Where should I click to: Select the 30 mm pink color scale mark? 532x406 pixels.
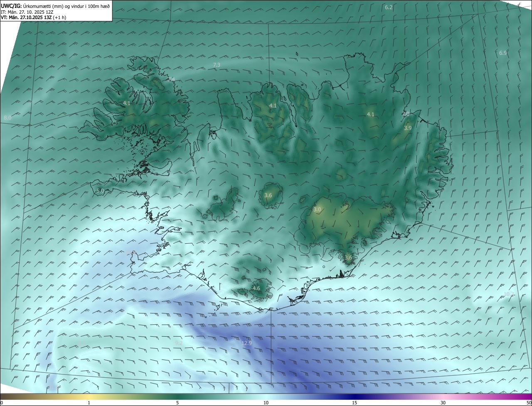(443, 403)
